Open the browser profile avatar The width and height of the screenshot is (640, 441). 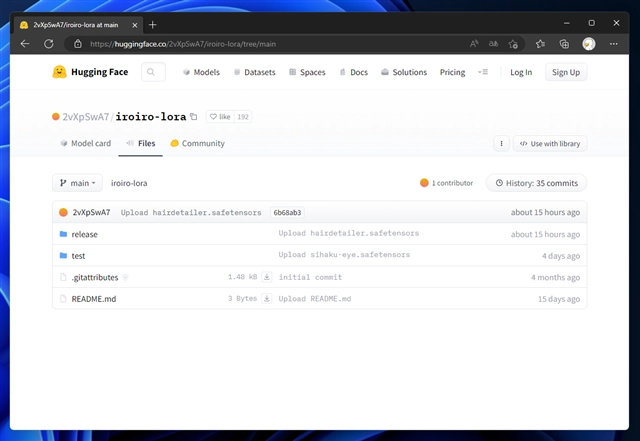click(x=589, y=44)
